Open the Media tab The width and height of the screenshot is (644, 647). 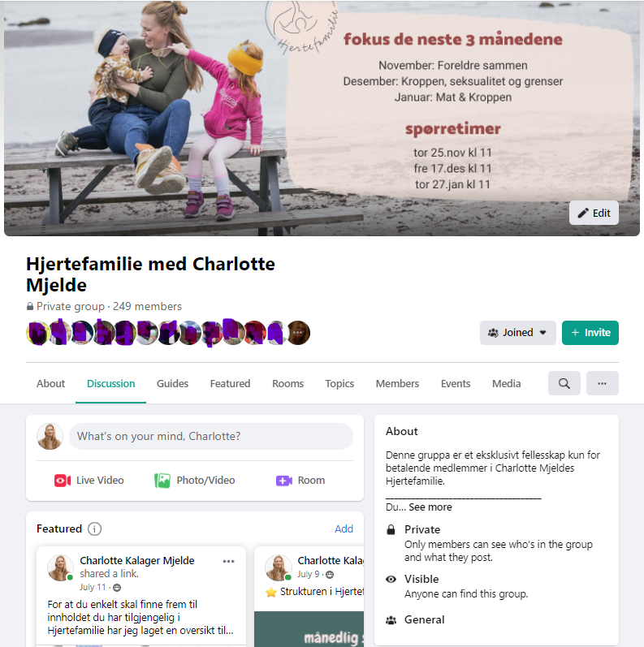(506, 384)
